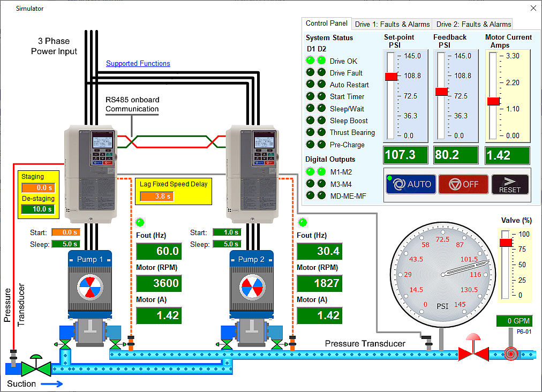
Task: Switch to Drive 1: Faults & Alarms tab
Action: 392,24
